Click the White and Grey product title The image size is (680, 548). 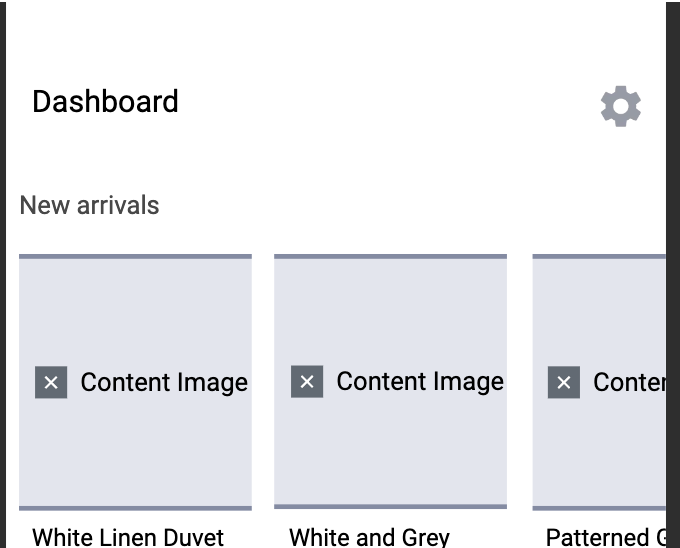coord(369,538)
